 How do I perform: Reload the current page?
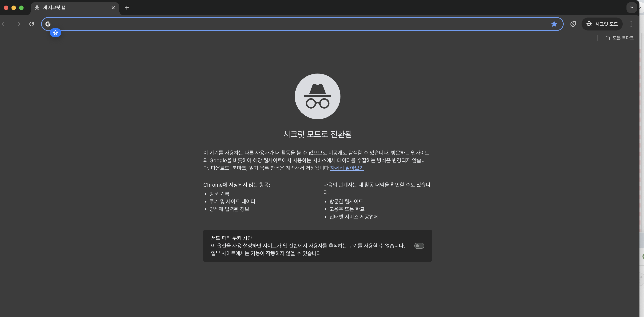[x=31, y=24]
